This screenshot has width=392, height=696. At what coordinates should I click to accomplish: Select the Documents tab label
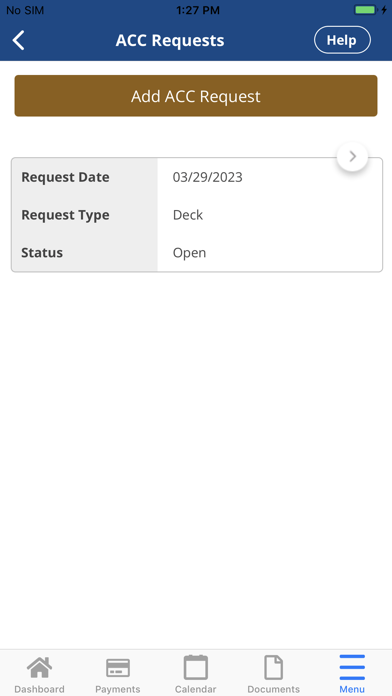click(x=273, y=689)
